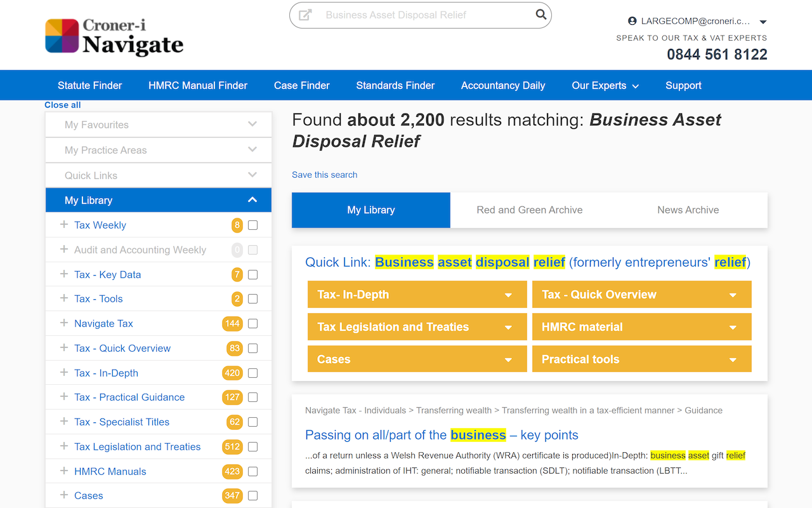This screenshot has height=508, width=812.
Task: Go to Accountancy Daily
Action: (x=503, y=85)
